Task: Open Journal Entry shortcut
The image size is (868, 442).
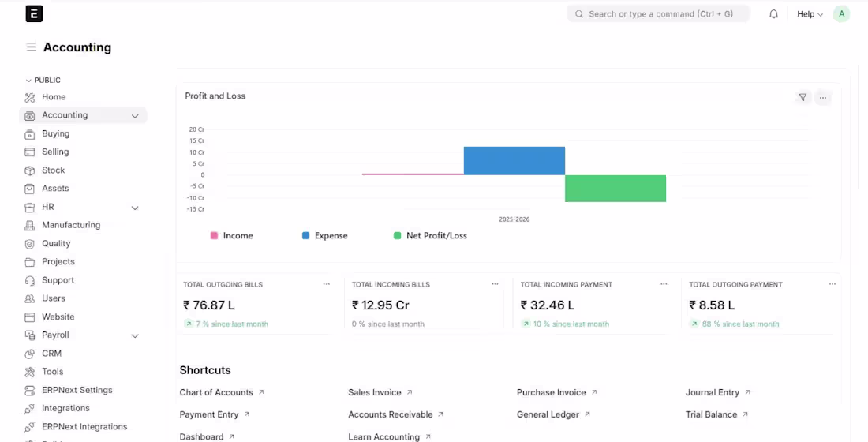Action: point(718,392)
